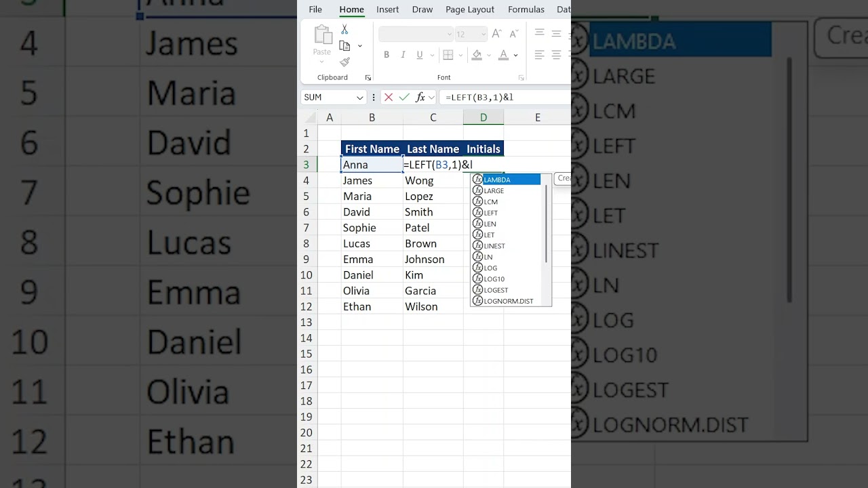Toggle Bold formatting
Image resolution: width=868 pixels, height=488 pixels.
pyautogui.click(x=387, y=55)
